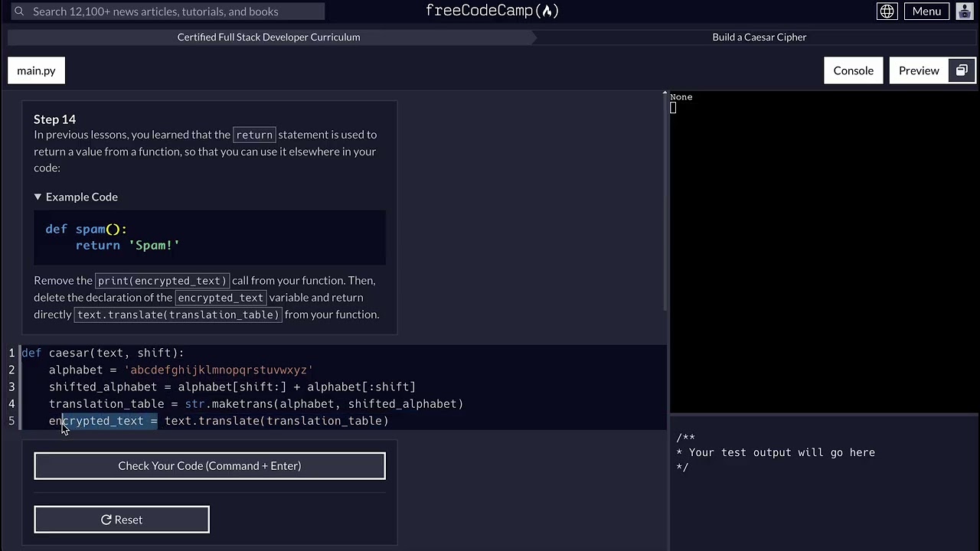Click the test output placeholder text
This screenshot has height=551, width=980.
(776, 452)
